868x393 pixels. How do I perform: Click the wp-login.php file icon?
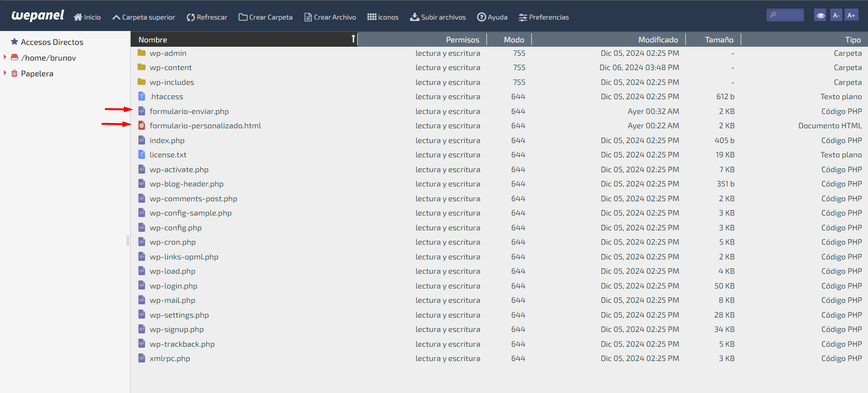coord(142,285)
